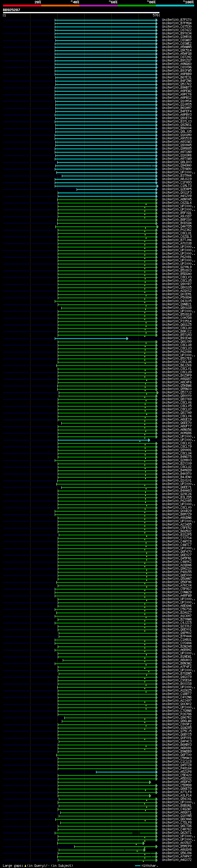This screenshot has height=868, width=197.
Task: Click UniRef100_A5Z1P8 label
Action: point(177,772)
